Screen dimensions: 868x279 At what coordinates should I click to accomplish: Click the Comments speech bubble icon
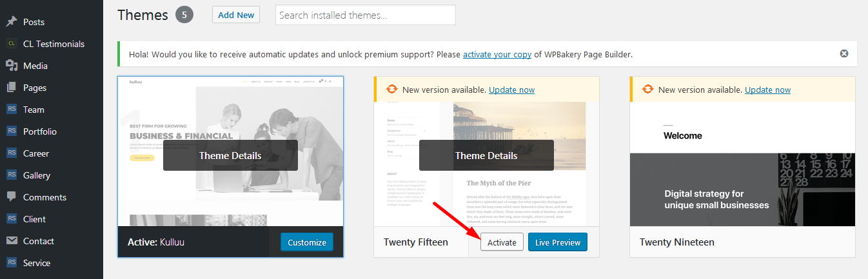coord(11,197)
